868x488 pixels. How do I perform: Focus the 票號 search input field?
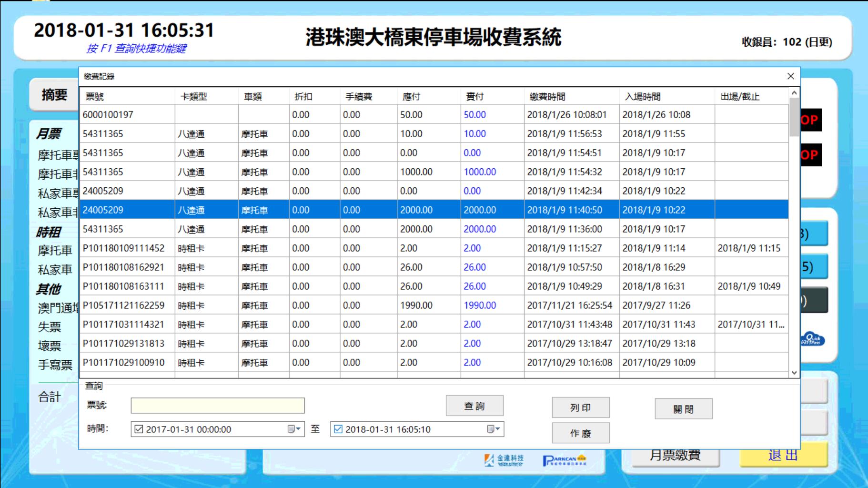pyautogui.click(x=218, y=406)
